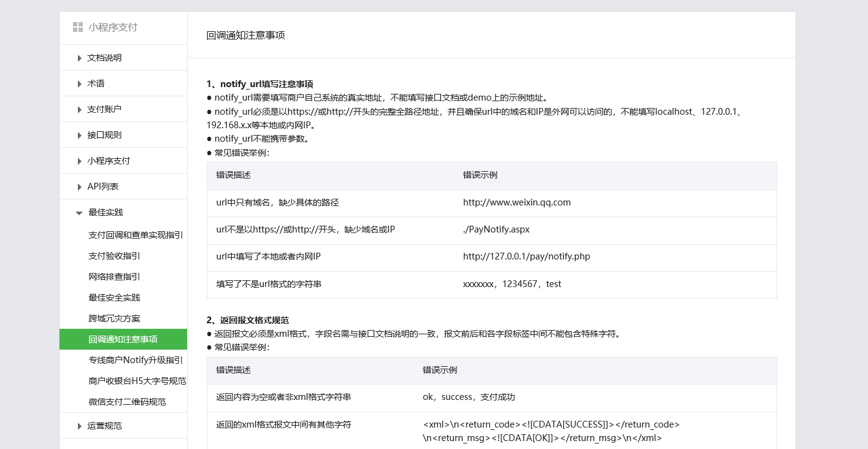
Task: Click the 小程序支付 sidebar header title
Action: pos(113,27)
